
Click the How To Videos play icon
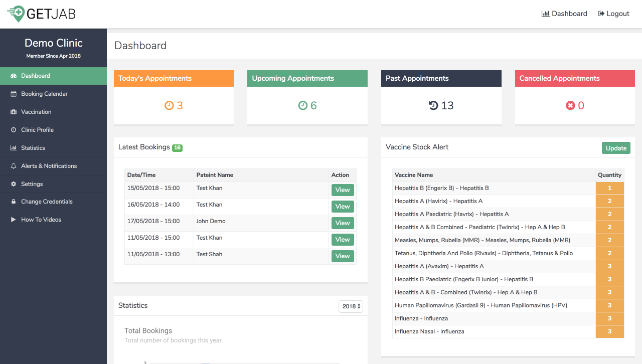(14, 220)
